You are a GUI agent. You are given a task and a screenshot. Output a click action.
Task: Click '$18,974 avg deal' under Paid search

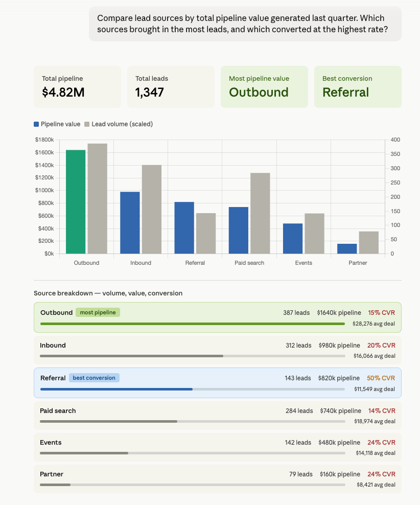(x=375, y=421)
